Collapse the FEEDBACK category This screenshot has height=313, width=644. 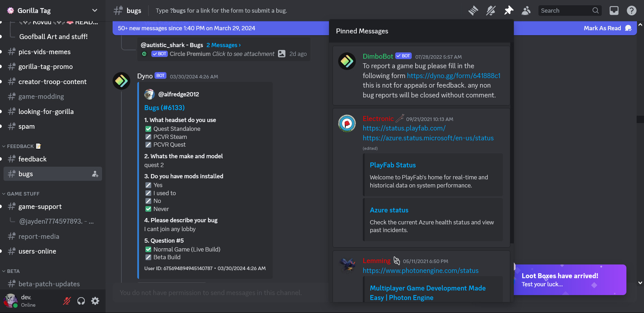pyautogui.click(x=20, y=146)
